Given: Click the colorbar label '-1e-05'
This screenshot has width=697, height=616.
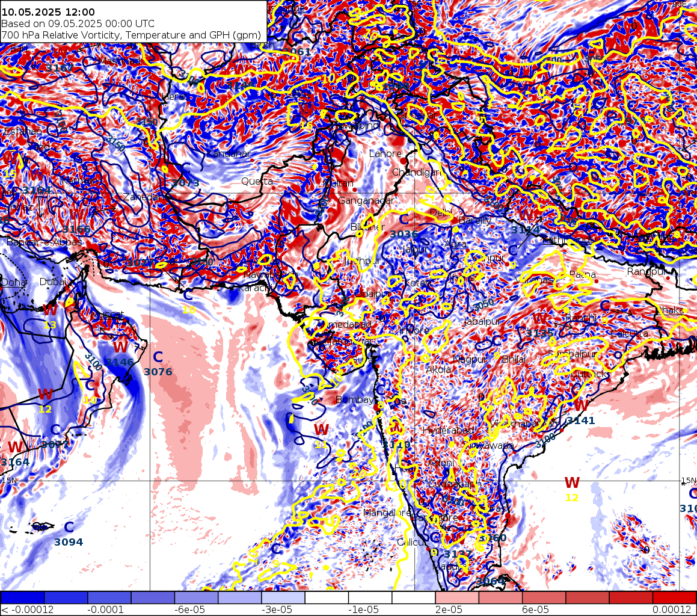Looking at the screenshot, I should click(x=364, y=609).
